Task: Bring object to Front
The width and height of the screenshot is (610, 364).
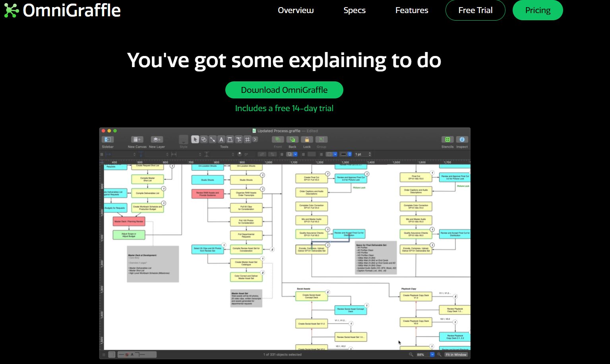Action: coord(278,140)
